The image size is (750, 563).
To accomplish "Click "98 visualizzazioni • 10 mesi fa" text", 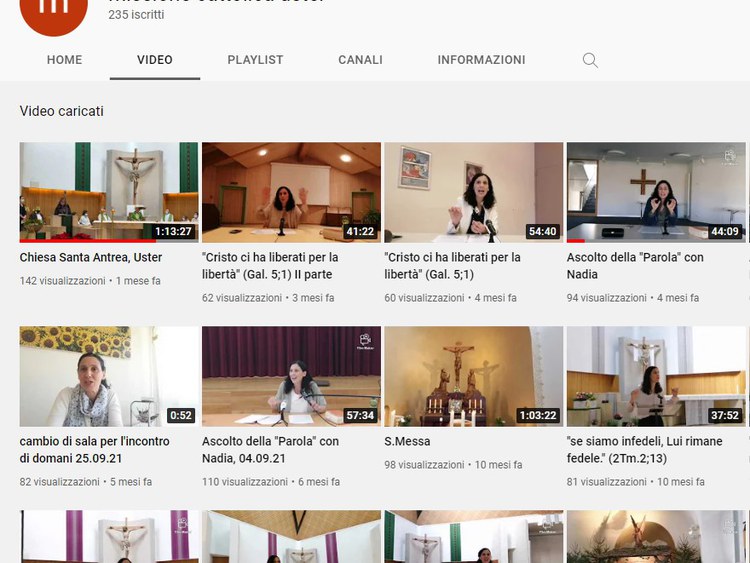I will coord(453,465).
